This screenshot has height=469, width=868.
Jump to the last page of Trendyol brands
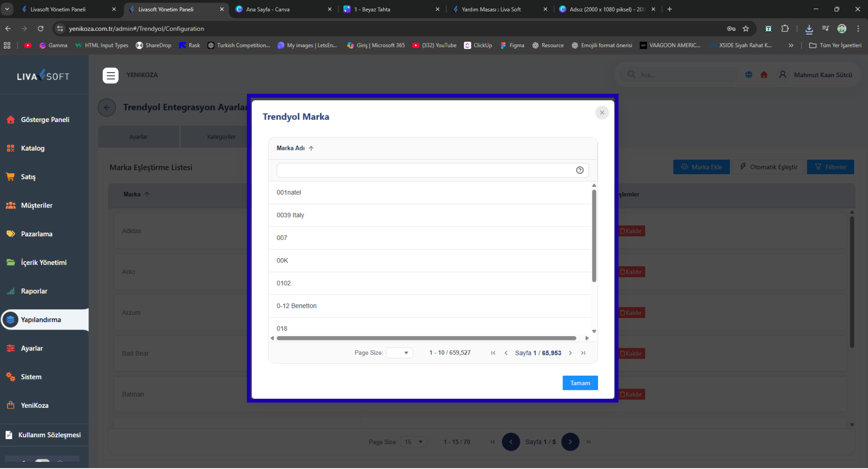(x=583, y=353)
